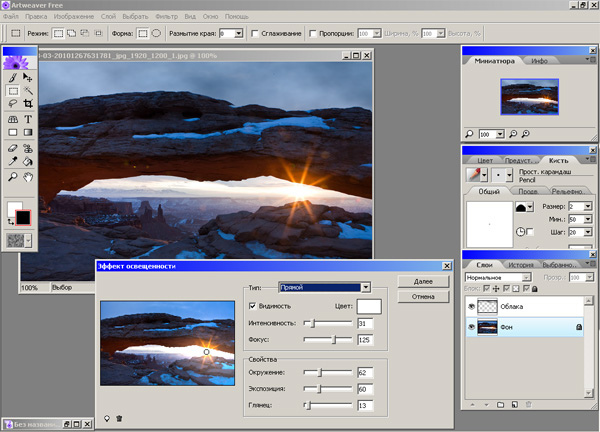Image resolution: width=600 pixels, height=432 pixels.
Task: Activate the Hand pan tool
Action: 28,176
